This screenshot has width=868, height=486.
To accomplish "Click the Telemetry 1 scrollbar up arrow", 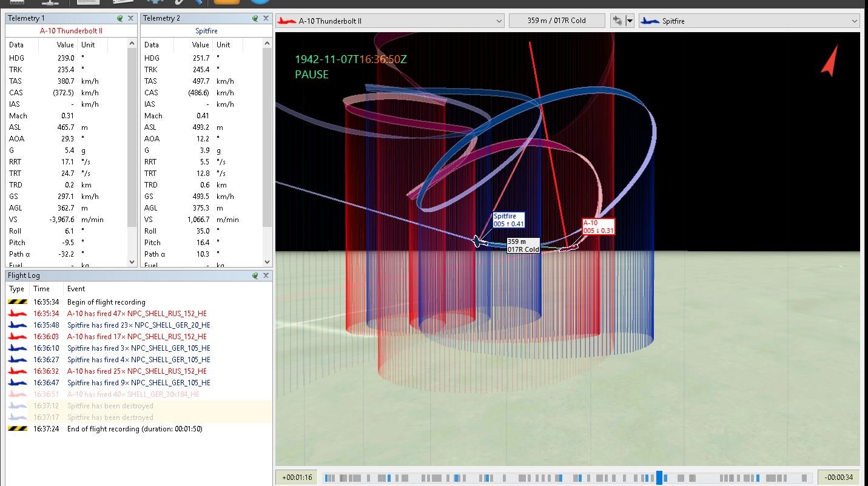I will pos(133,44).
